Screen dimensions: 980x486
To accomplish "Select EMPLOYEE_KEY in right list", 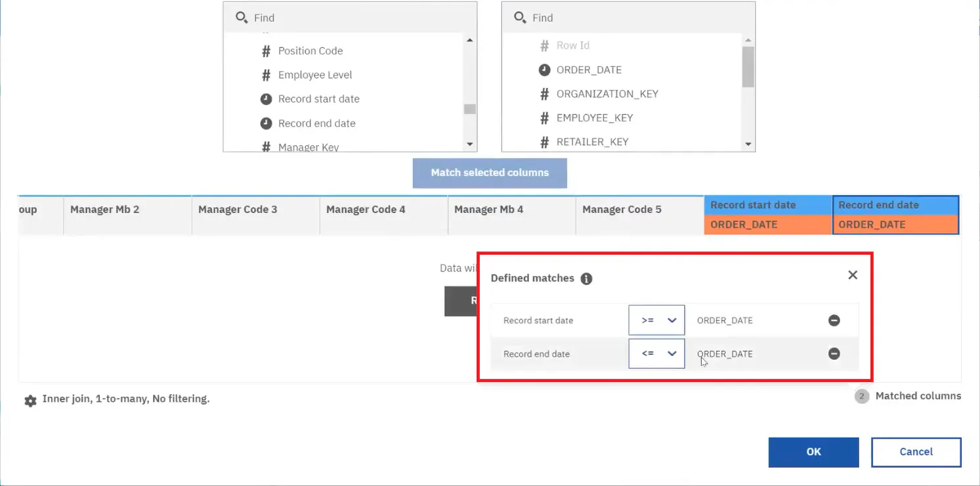I will click(595, 118).
